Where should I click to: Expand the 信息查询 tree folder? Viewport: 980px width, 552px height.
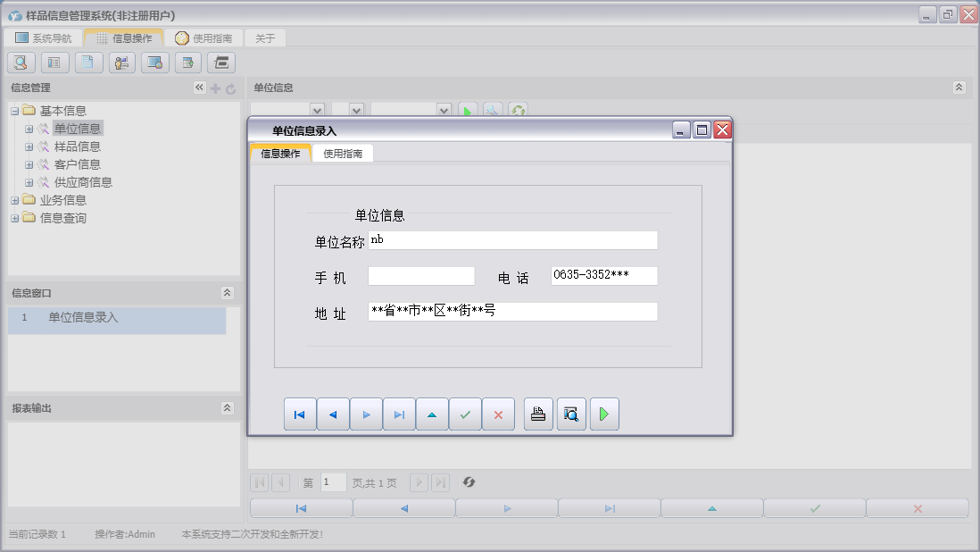14,218
